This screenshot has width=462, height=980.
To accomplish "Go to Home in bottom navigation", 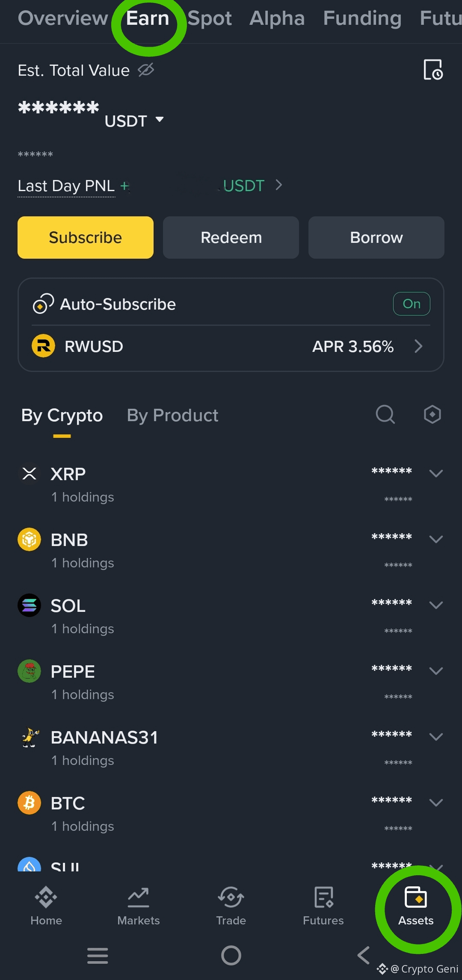I will pos(46,905).
